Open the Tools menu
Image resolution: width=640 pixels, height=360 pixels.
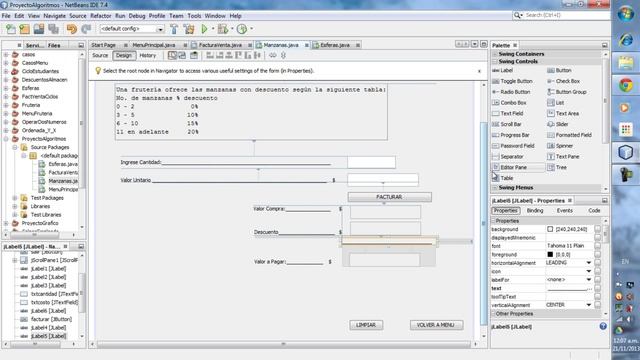point(194,16)
